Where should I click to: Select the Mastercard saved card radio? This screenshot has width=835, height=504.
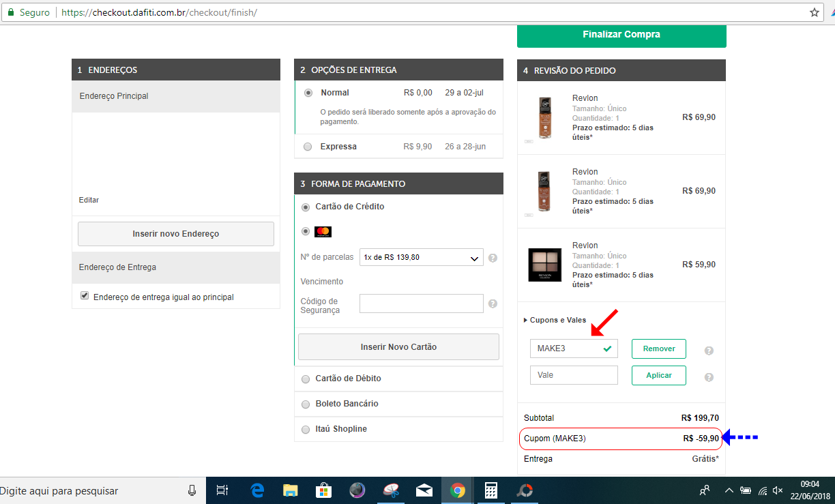[306, 232]
